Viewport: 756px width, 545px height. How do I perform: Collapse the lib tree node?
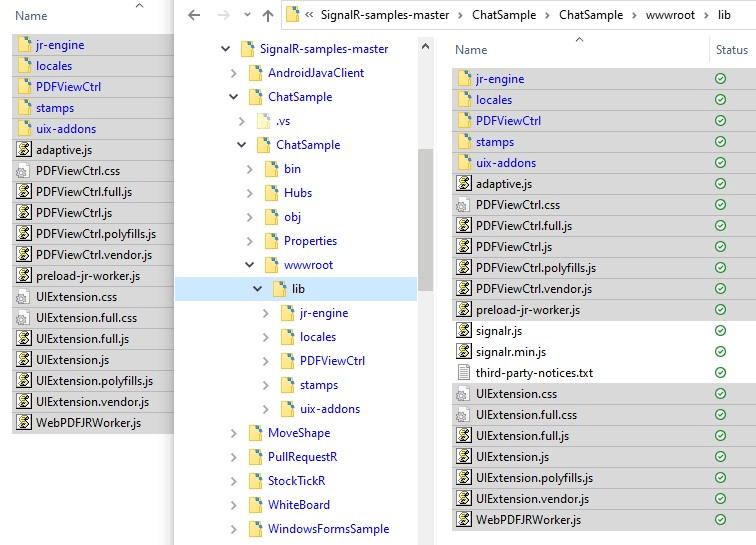257,289
